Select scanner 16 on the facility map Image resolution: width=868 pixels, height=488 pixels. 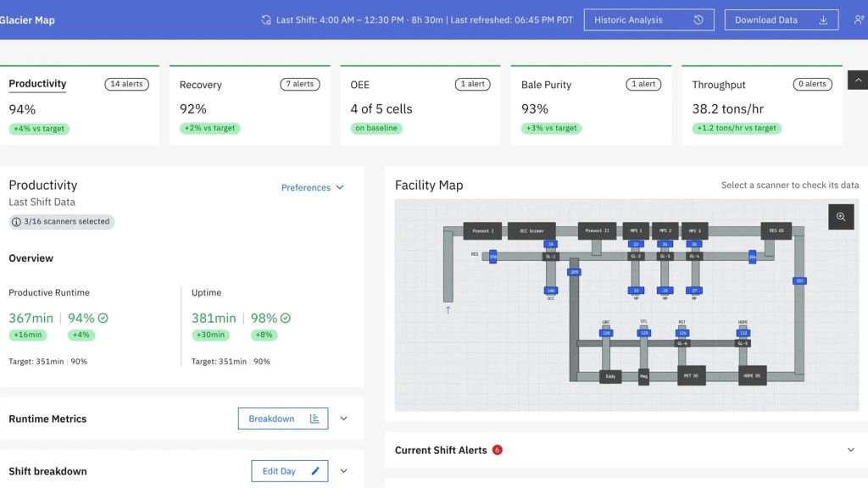coord(550,244)
